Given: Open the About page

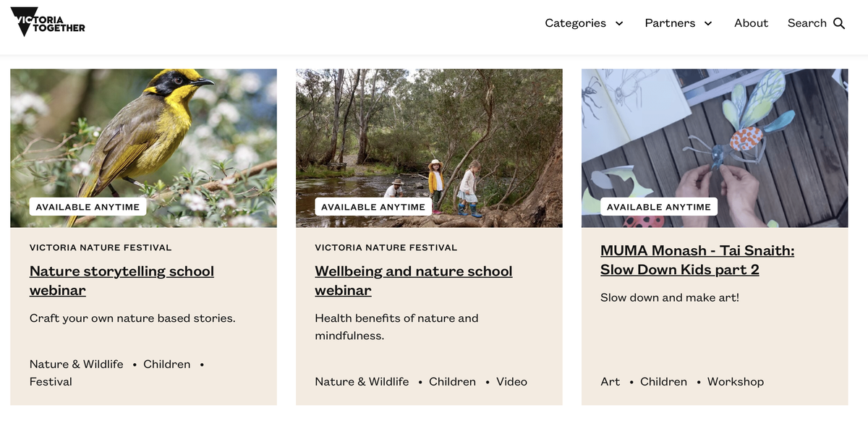Looking at the screenshot, I should [x=751, y=23].
